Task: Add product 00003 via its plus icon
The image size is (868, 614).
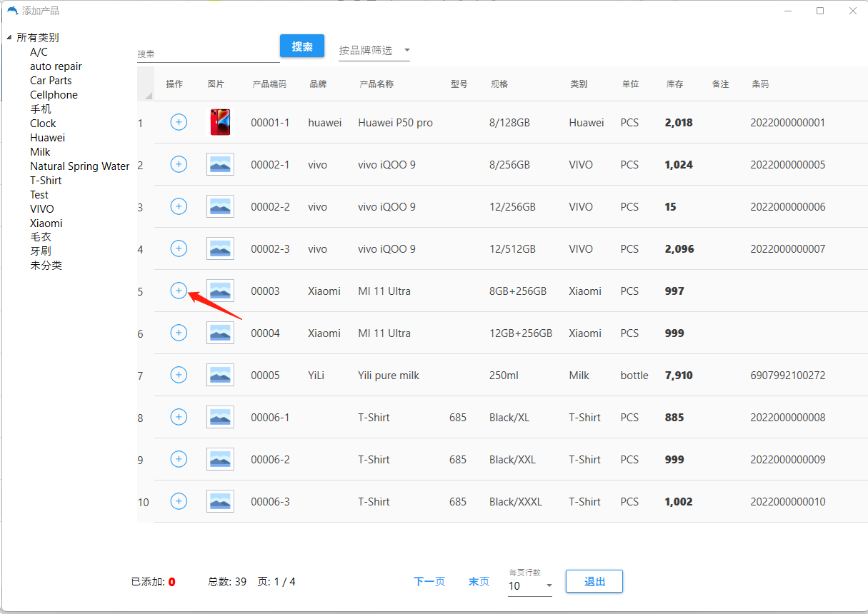Action: pyautogui.click(x=179, y=291)
